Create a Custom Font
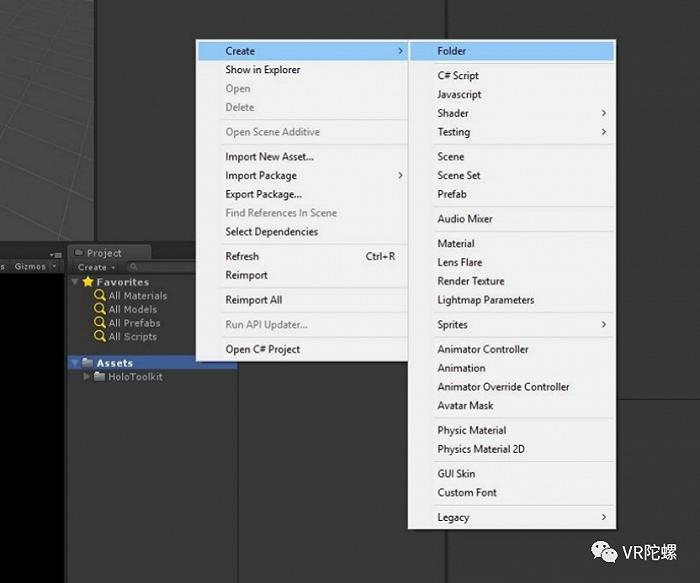Viewport: 700px width, 583px height. [x=512, y=492]
